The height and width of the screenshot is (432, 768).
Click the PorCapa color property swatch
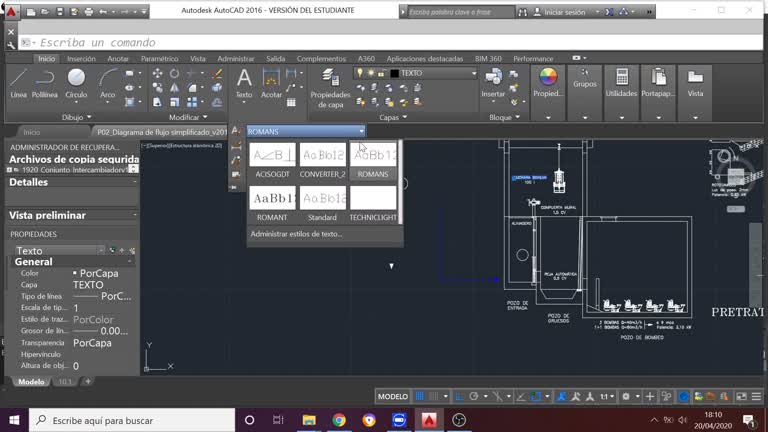(75, 273)
